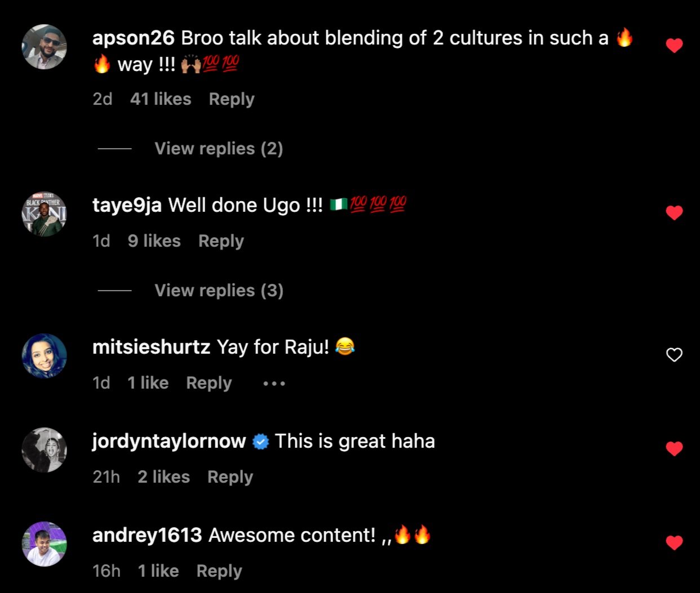Expand View replies (2) under apson26

(219, 149)
